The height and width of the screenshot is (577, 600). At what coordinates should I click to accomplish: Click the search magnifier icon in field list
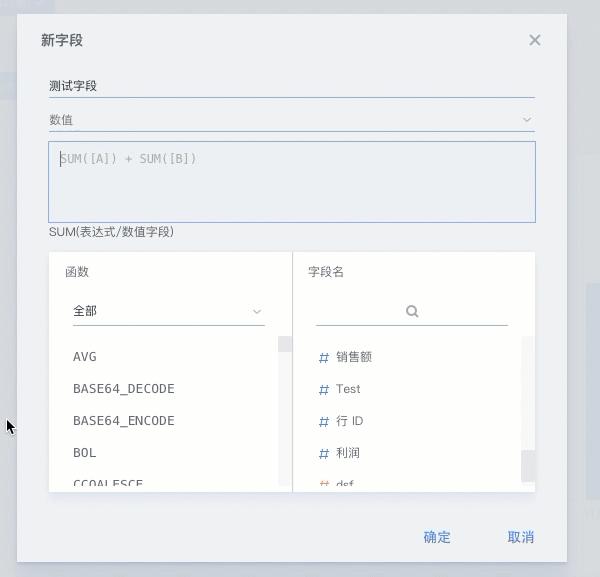(x=412, y=311)
